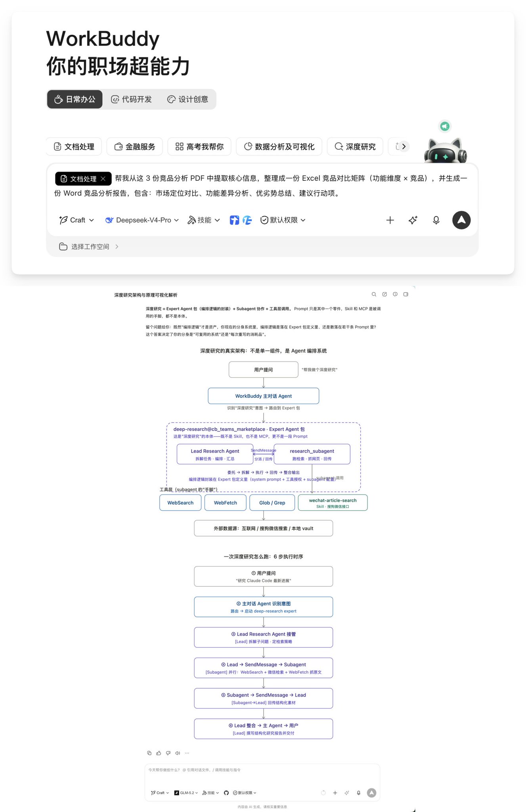The height and width of the screenshot is (812, 526).
Task: Play the response aloud with the speaker icon
Action: [x=178, y=753]
